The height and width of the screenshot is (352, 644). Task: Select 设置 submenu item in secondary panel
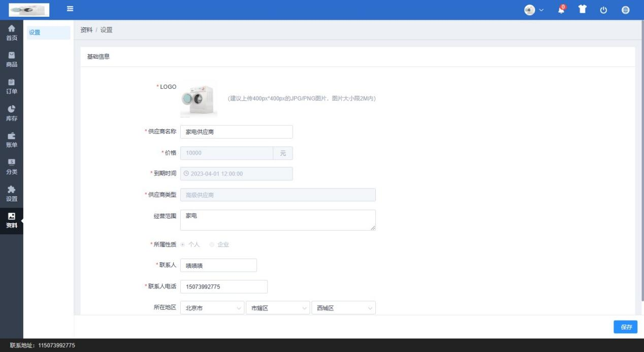point(48,33)
